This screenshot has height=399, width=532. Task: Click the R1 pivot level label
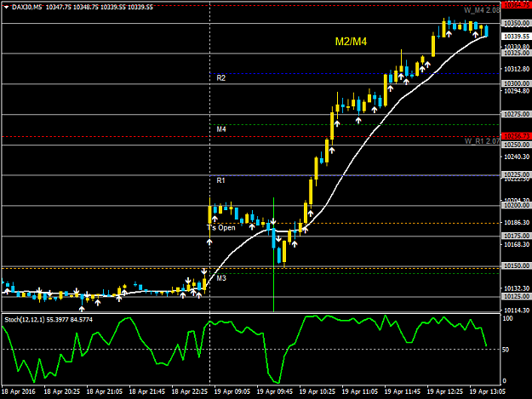[220, 180]
